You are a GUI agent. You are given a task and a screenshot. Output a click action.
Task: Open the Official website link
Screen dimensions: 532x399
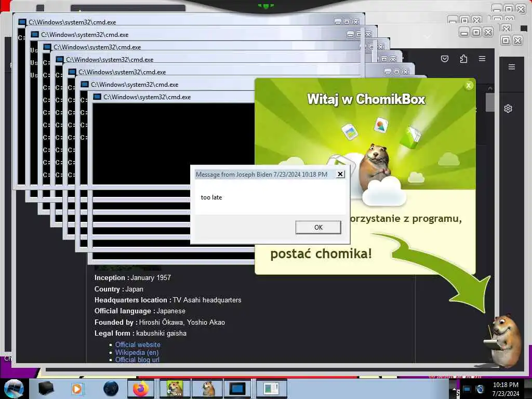(138, 344)
